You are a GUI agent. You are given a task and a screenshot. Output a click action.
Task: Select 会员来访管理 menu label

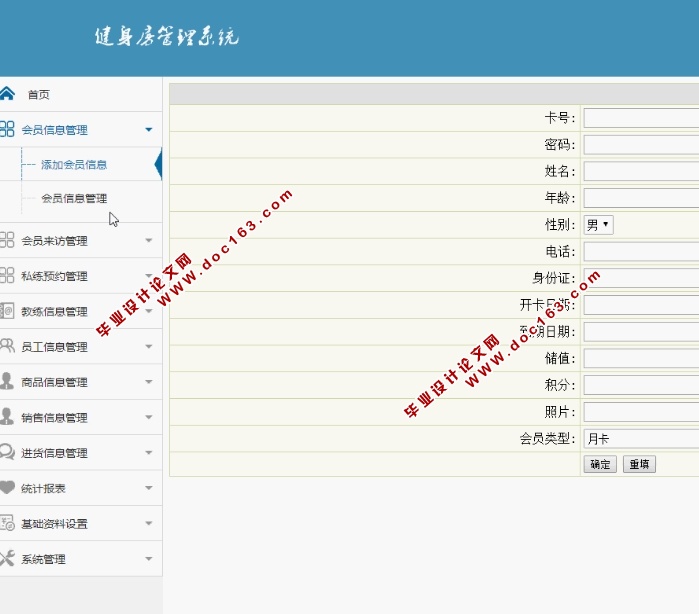[x=54, y=241]
